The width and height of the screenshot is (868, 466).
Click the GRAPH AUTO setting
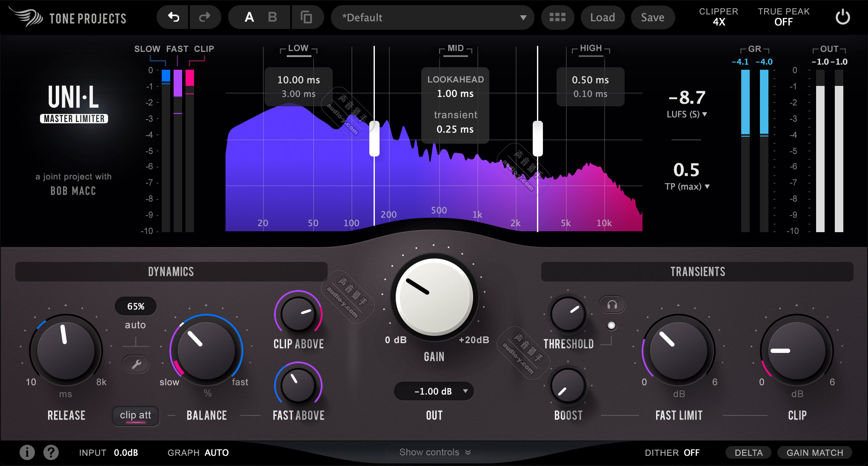[198, 453]
